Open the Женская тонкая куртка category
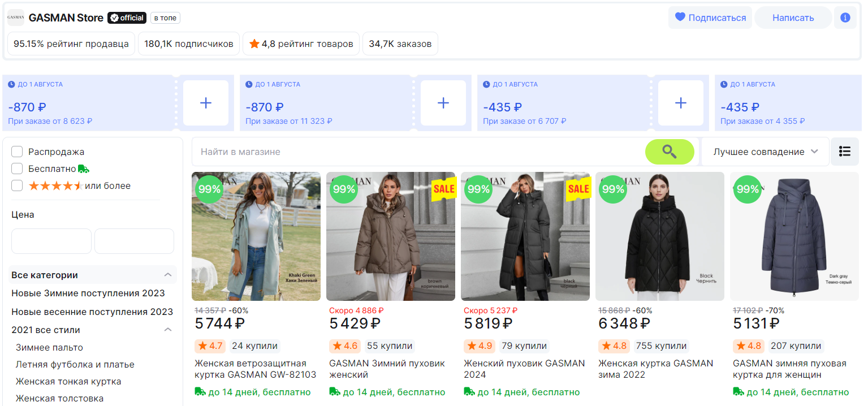 click(x=68, y=381)
